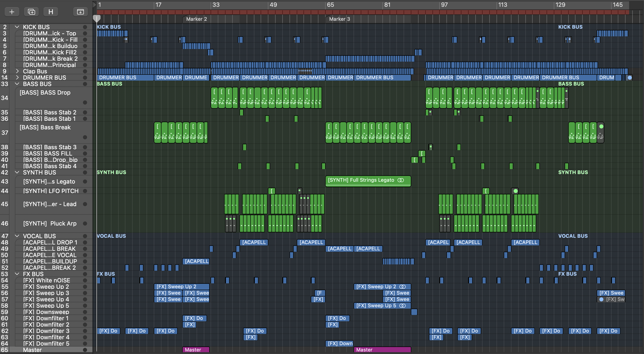Toggle the Master track status dot
The width and height of the screenshot is (644, 354).
click(85, 350)
